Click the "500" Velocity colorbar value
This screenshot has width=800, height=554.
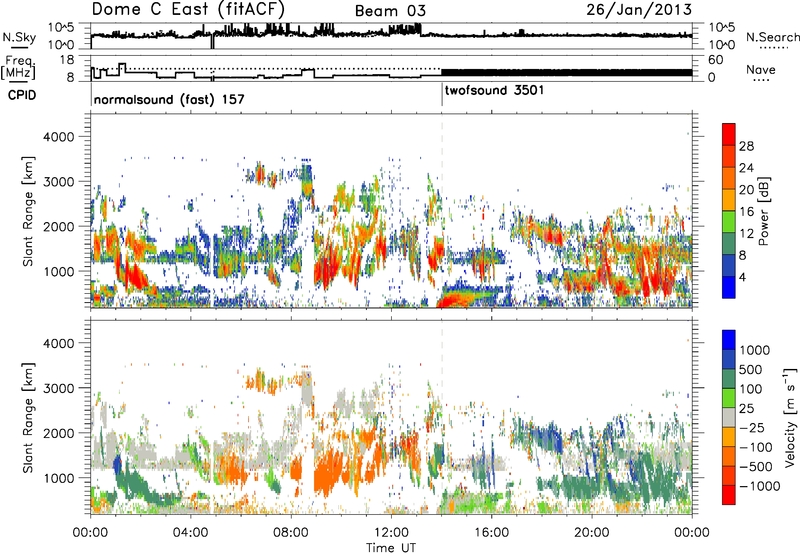click(751, 370)
